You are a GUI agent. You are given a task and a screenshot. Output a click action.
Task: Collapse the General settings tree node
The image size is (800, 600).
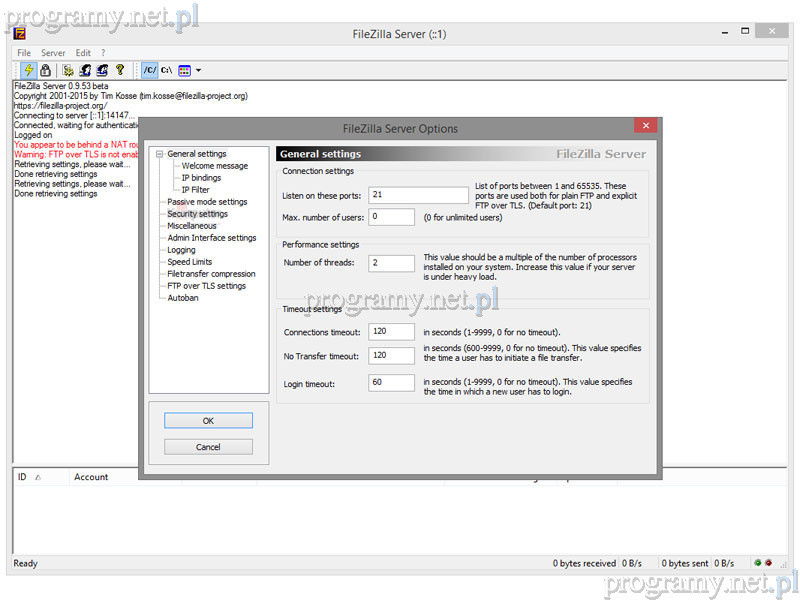(158, 154)
